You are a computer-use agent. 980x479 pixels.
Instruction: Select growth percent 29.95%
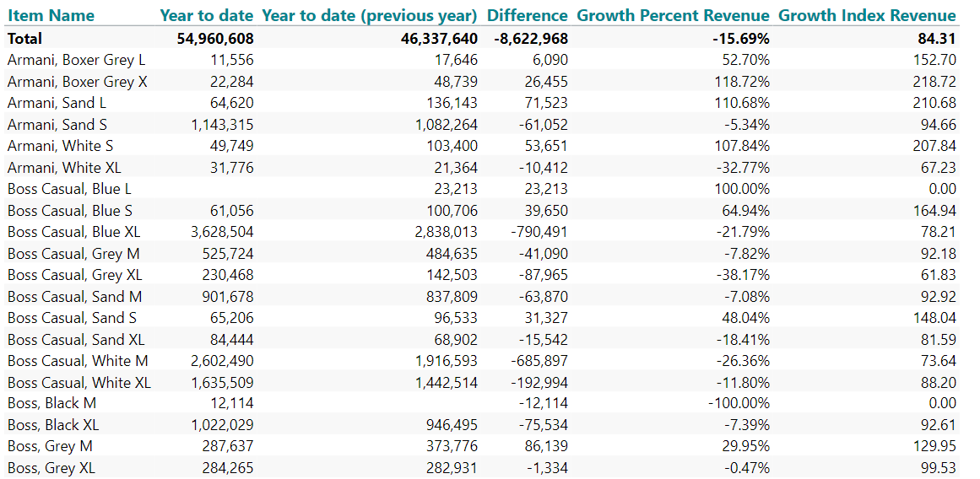[747, 446]
